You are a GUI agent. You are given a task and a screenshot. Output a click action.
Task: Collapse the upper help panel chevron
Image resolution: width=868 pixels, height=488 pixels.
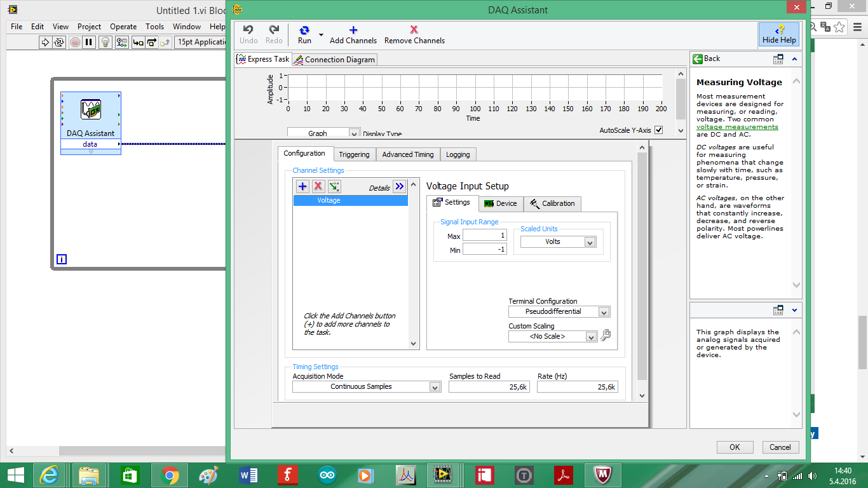point(794,59)
